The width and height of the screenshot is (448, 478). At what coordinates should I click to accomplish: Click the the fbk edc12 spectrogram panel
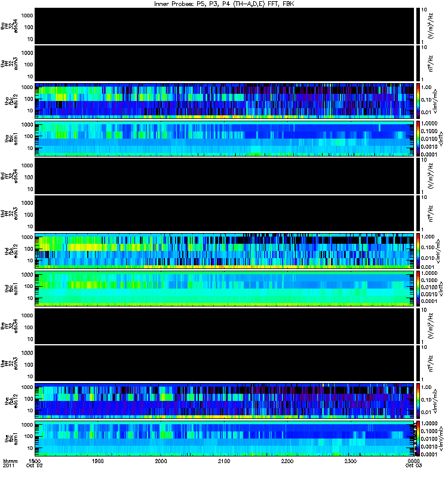click(225, 401)
